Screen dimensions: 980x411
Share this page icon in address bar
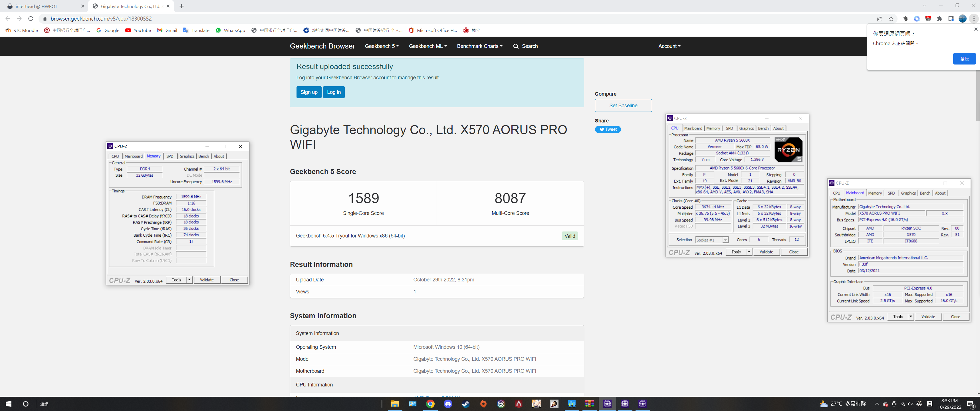[880, 19]
